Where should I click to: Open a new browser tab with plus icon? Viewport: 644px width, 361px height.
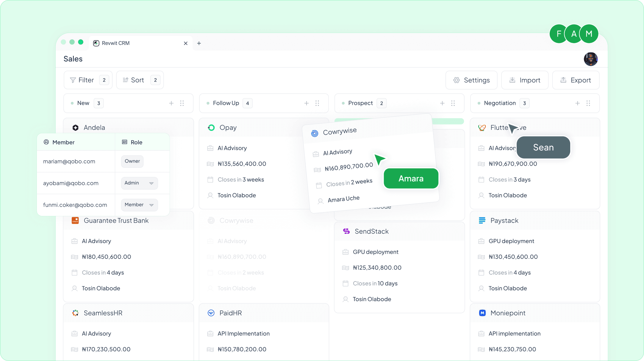(x=199, y=43)
